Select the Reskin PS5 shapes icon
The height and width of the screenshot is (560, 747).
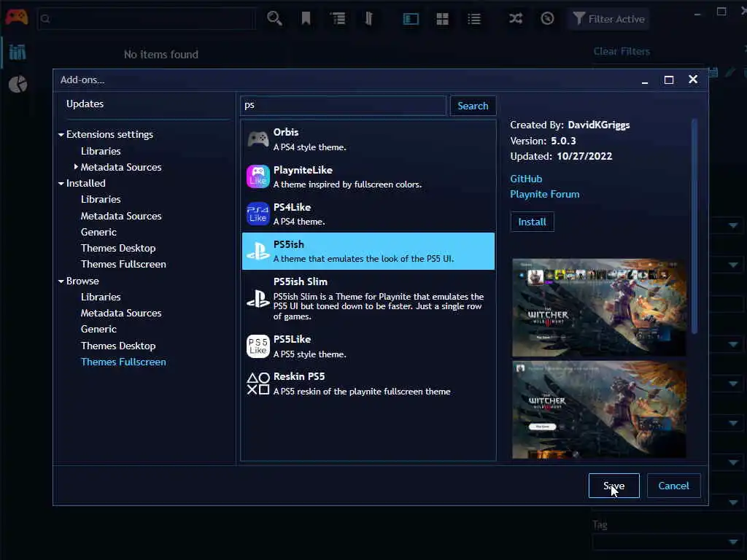(x=258, y=384)
